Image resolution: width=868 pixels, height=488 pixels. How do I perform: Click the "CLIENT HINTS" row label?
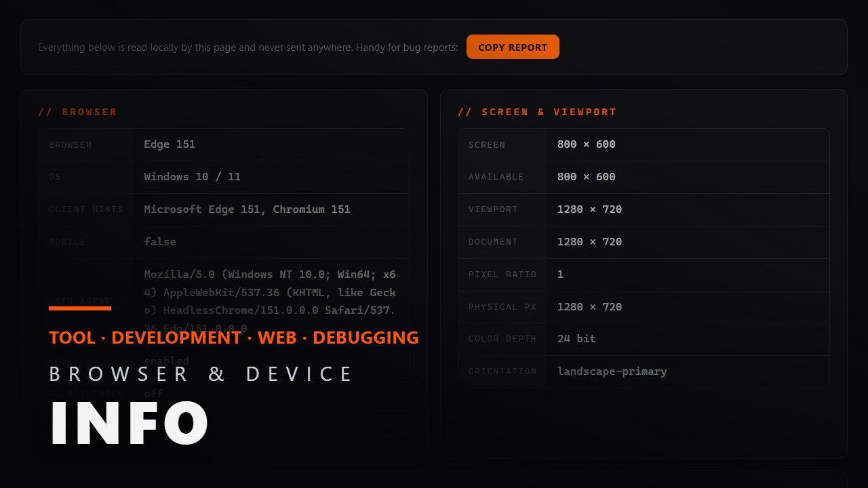click(86, 210)
